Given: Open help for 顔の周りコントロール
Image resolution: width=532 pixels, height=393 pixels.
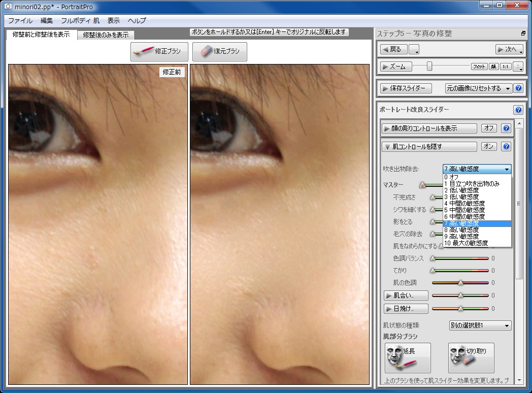Looking at the screenshot, I should coord(506,128).
